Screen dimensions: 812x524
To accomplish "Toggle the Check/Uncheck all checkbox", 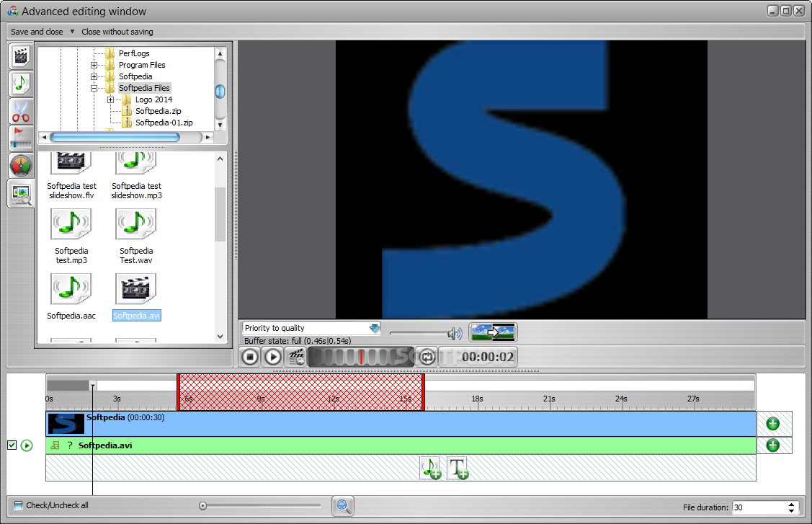I will coord(18,505).
